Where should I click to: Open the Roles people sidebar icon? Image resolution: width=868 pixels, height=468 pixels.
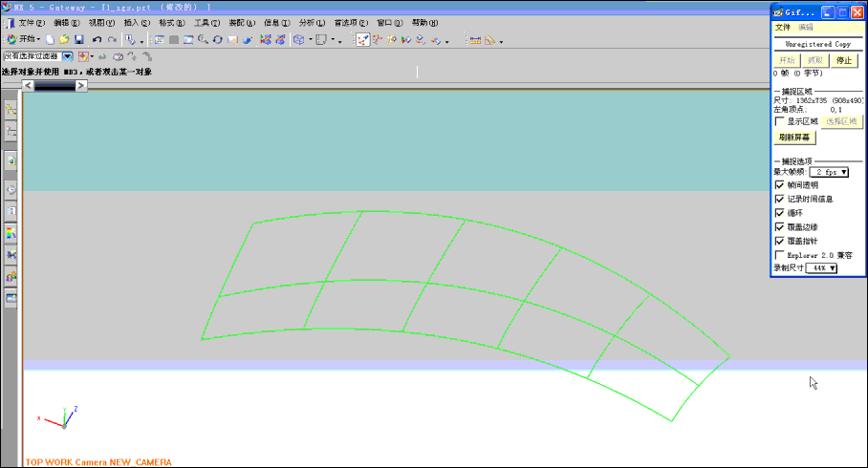tap(11, 277)
